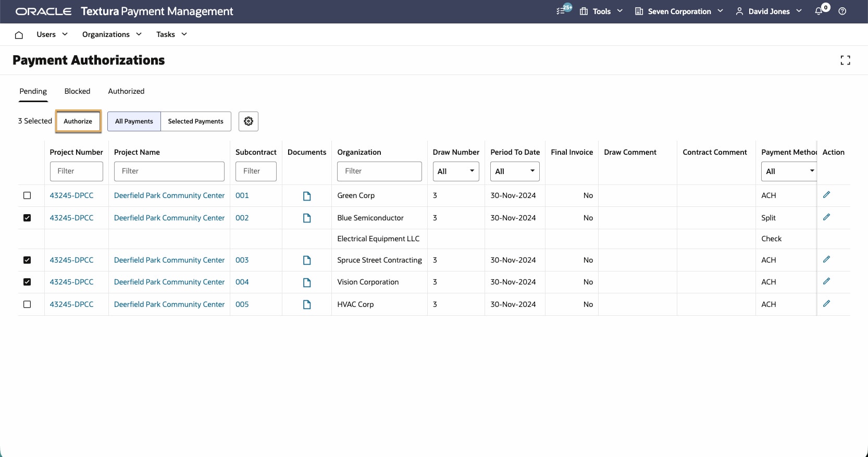
Task: Select the HVAC Corp row checkbox
Action: pos(27,304)
